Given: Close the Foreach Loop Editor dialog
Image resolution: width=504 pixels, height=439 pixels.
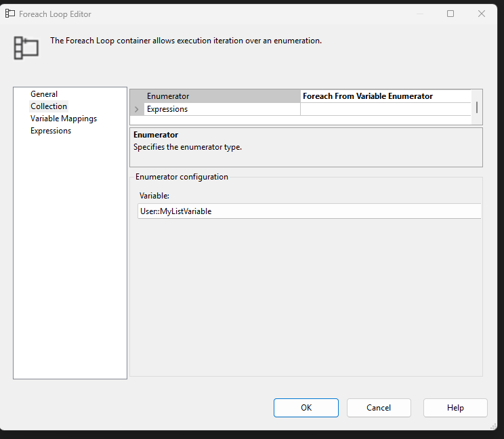Looking at the screenshot, I should pyautogui.click(x=482, y=14).
